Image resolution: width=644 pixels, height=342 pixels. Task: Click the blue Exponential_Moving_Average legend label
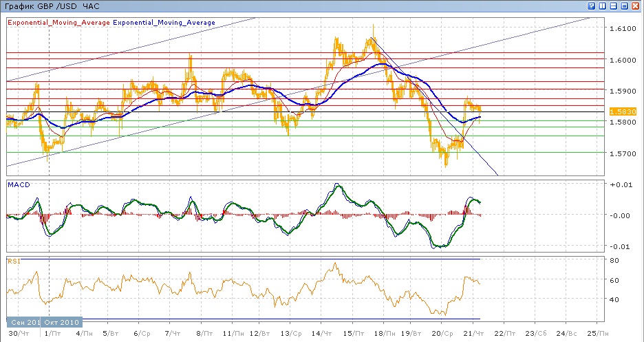point(164,23)
